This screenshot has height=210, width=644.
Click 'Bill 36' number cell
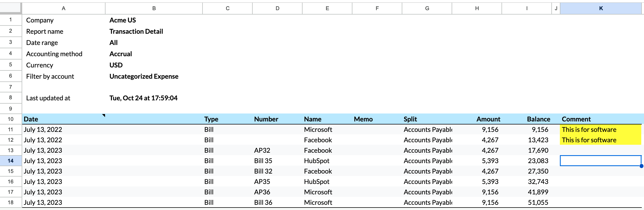point(277,202)
